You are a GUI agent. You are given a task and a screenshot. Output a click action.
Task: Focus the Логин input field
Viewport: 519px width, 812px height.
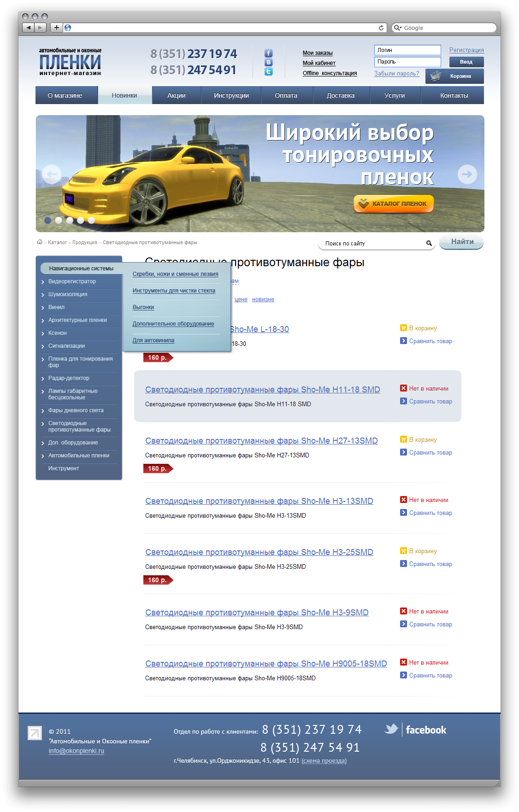(407, 50)
